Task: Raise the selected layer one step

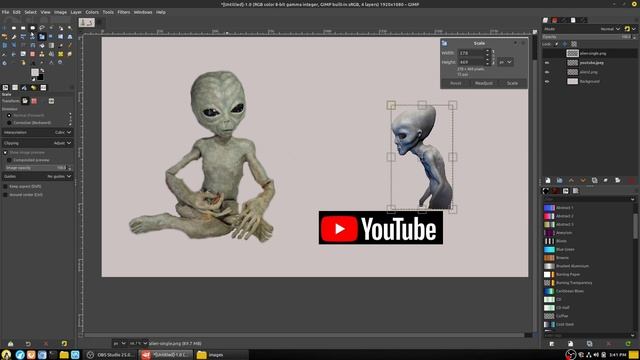Action: 571,180
